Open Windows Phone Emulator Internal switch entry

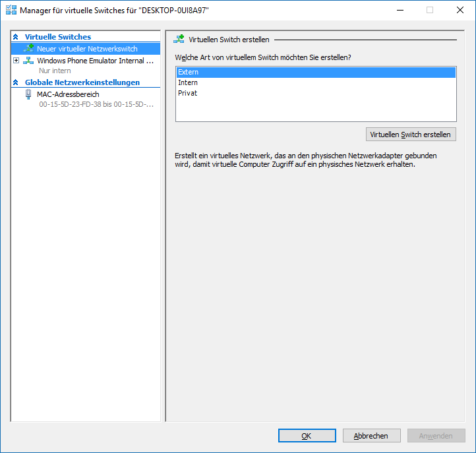95,61
